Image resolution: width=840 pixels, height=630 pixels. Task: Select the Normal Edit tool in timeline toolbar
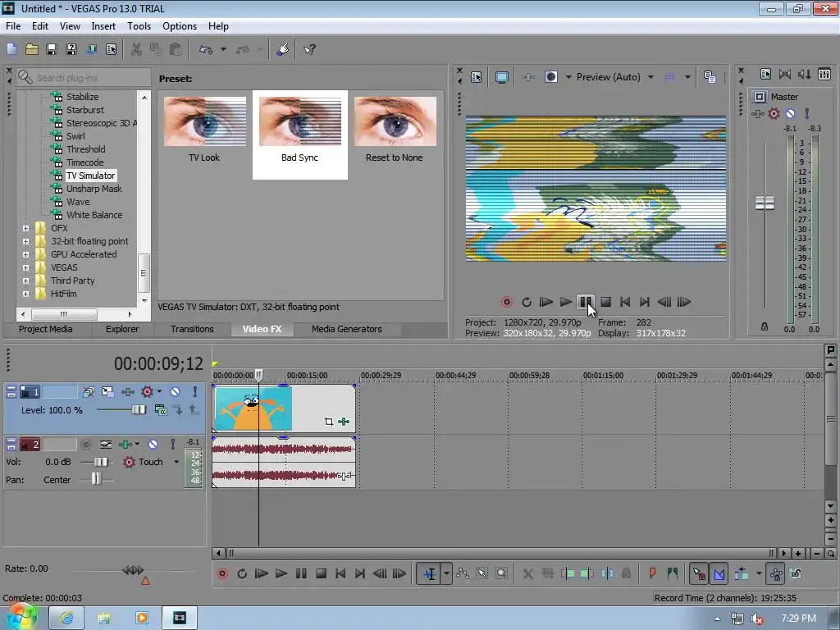[430, 573]
